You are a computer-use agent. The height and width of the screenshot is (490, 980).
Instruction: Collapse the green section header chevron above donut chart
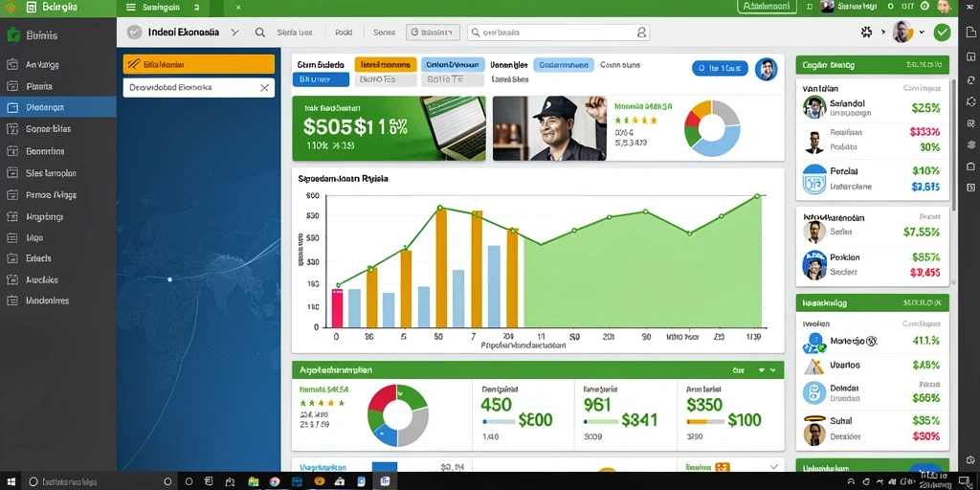773,370
